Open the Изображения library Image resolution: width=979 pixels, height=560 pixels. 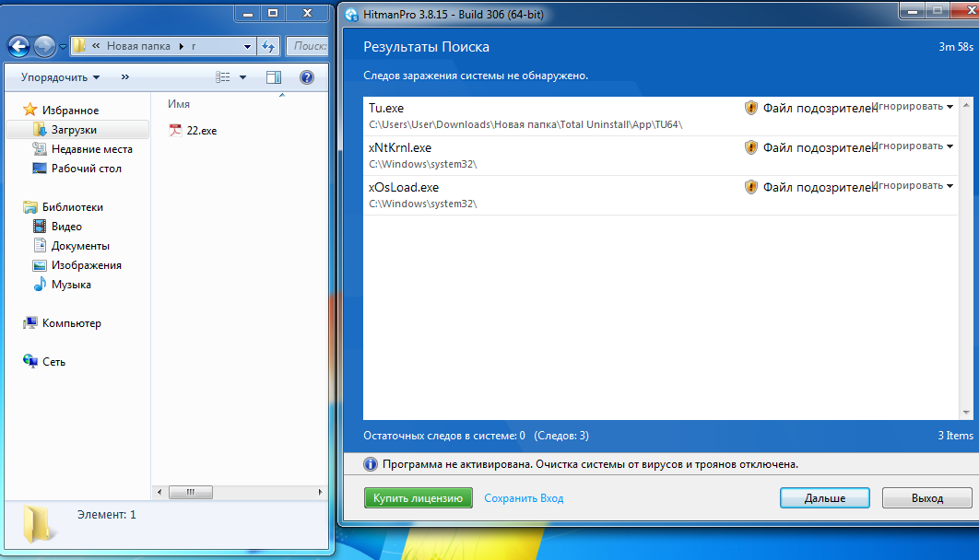(86, 265)
